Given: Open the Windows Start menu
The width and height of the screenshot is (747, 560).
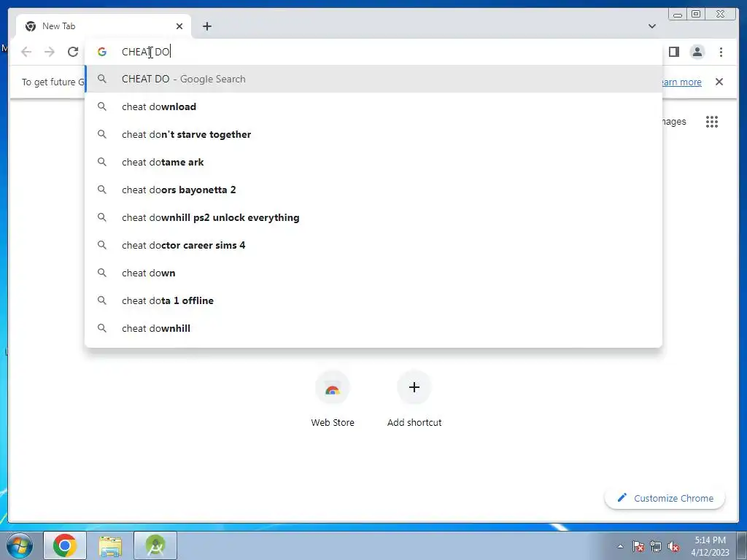Looking at the screenshot, I should point(20,545).
